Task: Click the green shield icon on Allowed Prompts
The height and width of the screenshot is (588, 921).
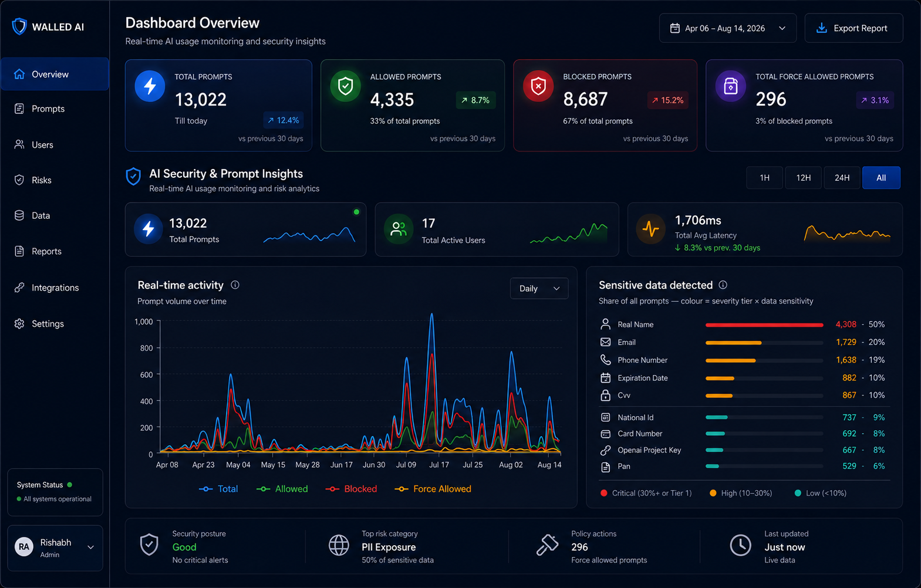Action: [346, 86]
